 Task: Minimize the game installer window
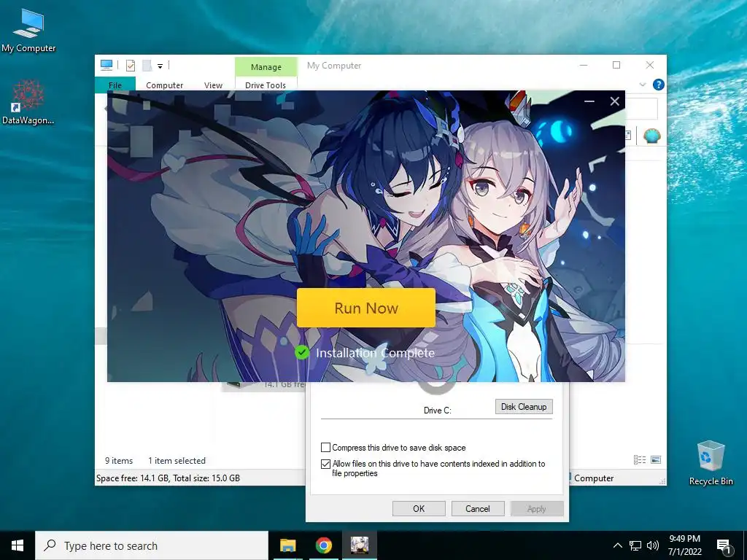tap(589, 101)
